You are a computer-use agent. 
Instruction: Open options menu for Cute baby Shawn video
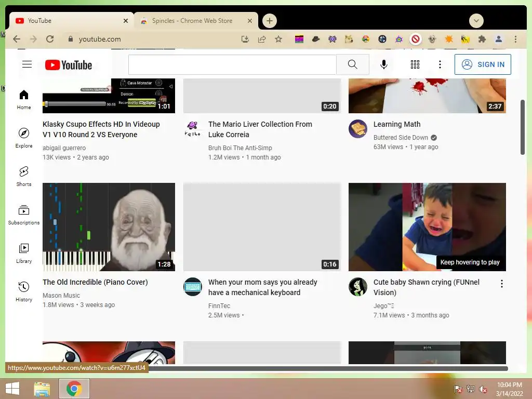click(502, 284)
